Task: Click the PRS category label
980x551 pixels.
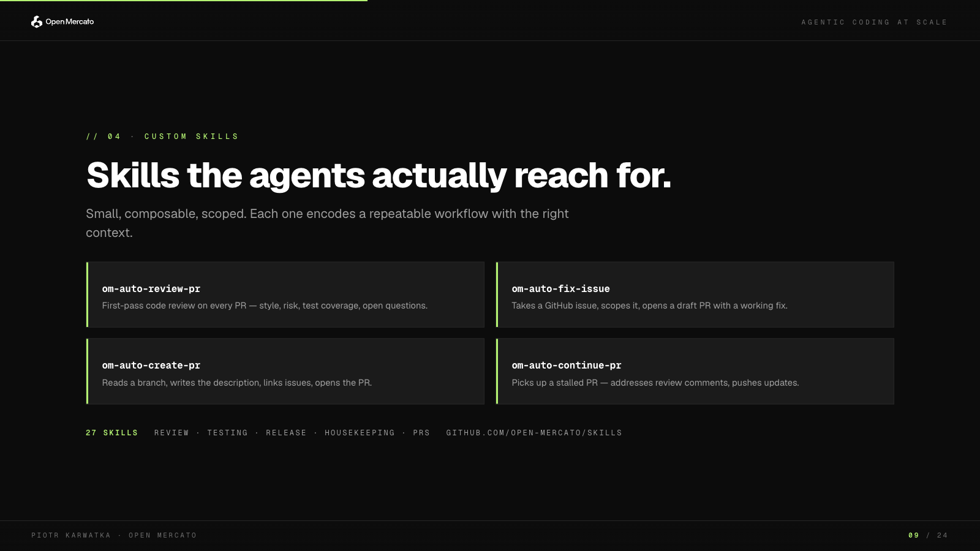Action: pos(421,433)
